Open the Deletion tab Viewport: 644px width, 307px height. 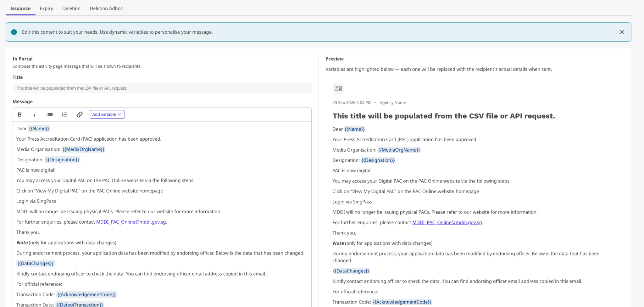point(71,8)
